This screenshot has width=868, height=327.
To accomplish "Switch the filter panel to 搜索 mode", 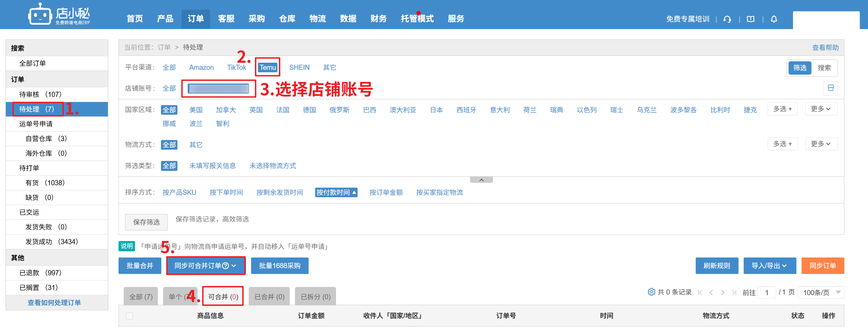I will pyautogui.click(x=824, y=68).
